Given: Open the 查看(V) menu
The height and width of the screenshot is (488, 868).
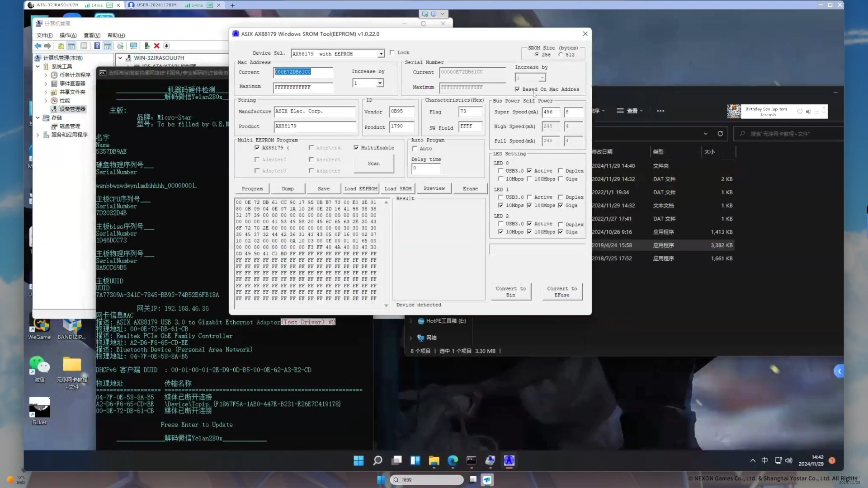Looking at the screenshot, I should [92, 35].
